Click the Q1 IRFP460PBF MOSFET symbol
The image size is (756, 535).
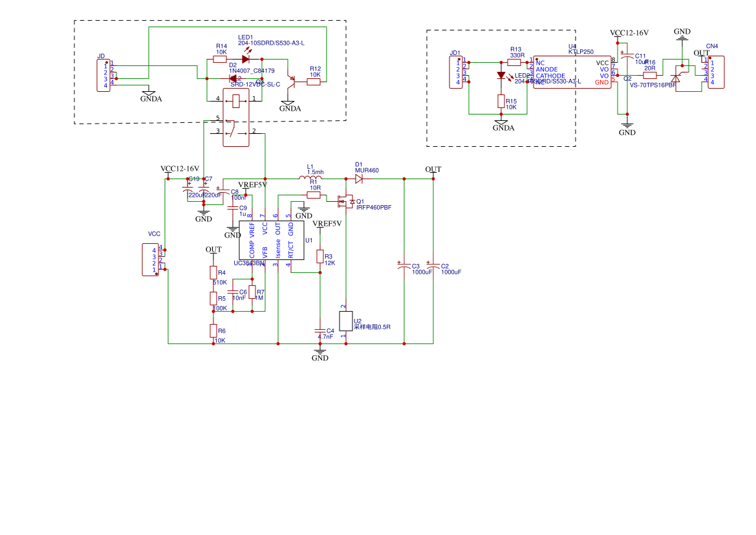pyautogui.click(x=345, y=202)
